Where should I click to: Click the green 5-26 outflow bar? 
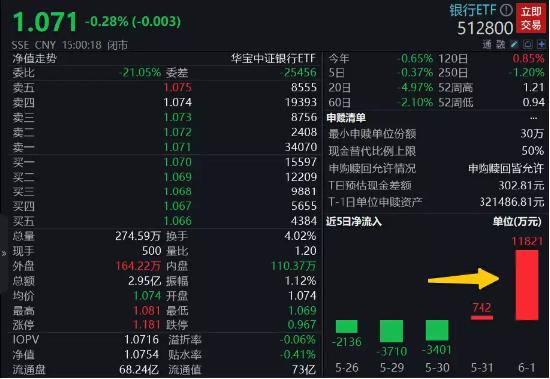coord(347,326)
